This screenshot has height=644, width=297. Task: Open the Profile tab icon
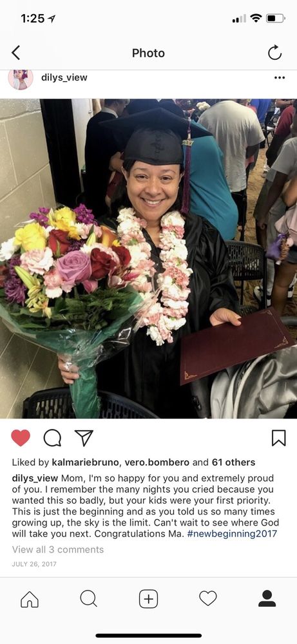point(267,598)
